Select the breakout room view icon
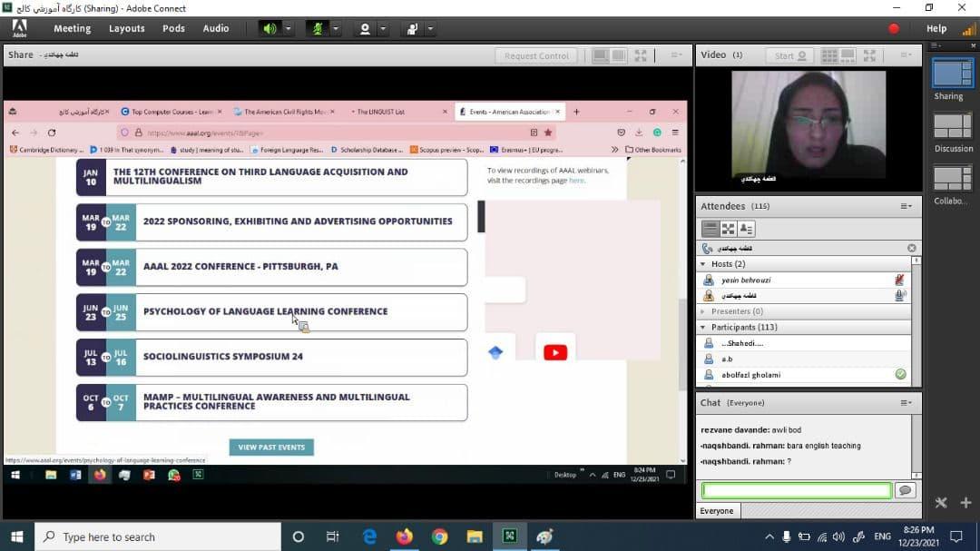Viewport: 980px width, 551px height. click(x=728, y=230)
